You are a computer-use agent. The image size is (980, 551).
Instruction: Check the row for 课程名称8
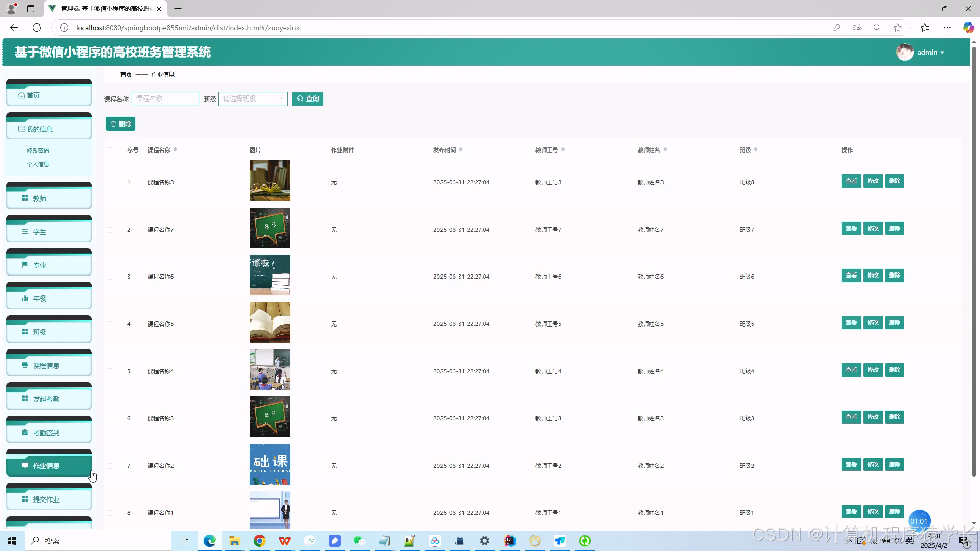[x=110, y=182]
